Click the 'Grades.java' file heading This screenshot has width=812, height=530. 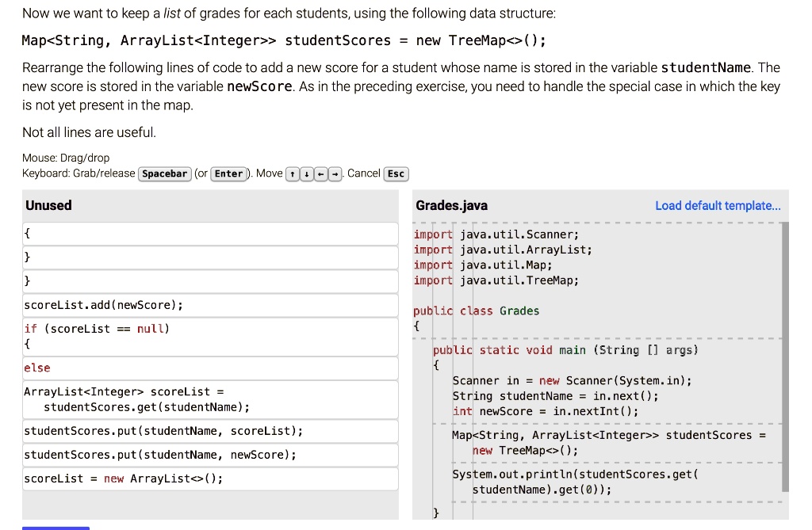tap(451, 205)
